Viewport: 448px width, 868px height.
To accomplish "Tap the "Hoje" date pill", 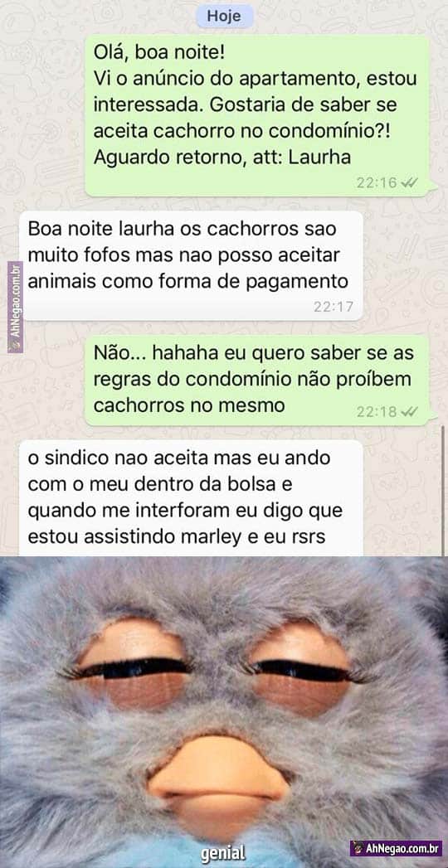I will coord(224,17).
